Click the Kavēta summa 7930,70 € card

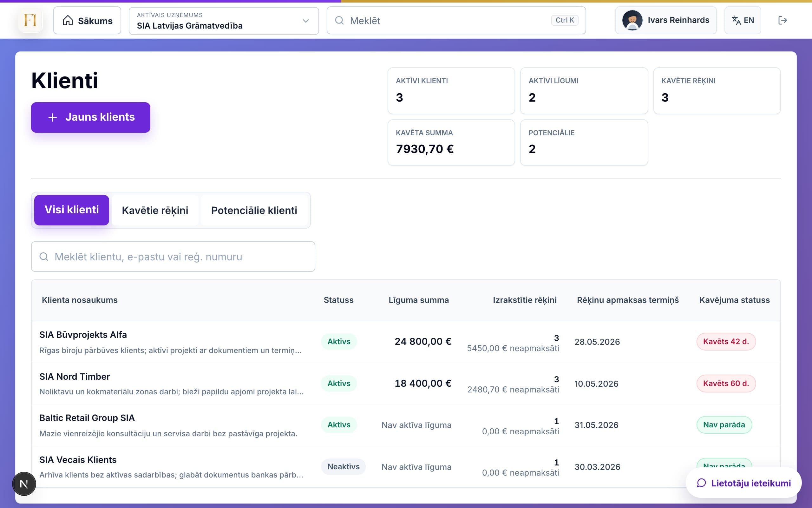tap(451, 143)
